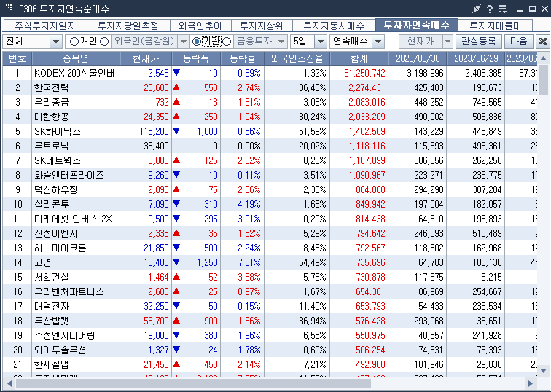Screen dimensions: 551x392
Task: Select the 주성엔지니어링 stock name
Action: (65, 335)
